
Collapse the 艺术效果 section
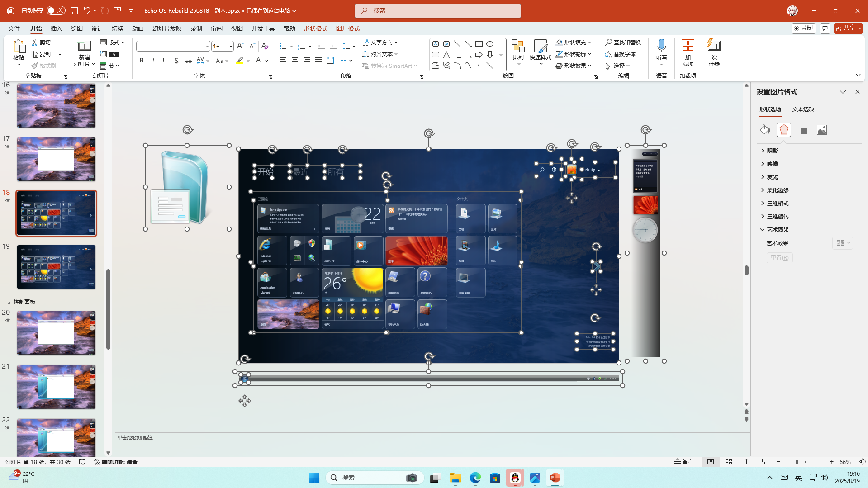pos(777,230)
